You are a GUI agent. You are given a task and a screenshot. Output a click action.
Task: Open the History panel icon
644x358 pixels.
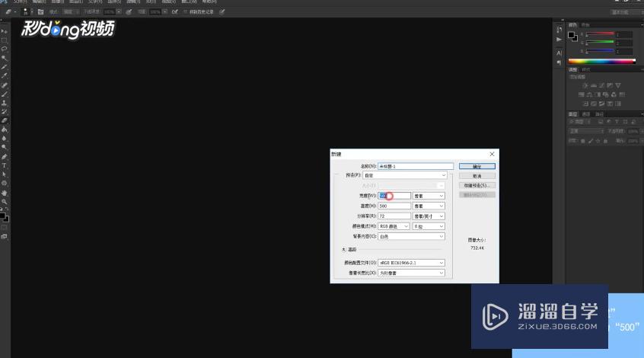(559, 30)
